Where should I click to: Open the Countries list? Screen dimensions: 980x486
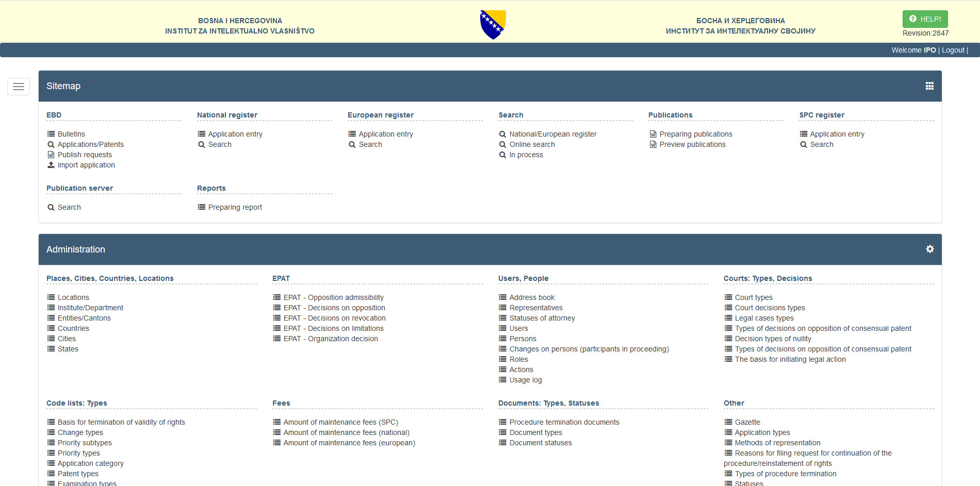[73, 328]
